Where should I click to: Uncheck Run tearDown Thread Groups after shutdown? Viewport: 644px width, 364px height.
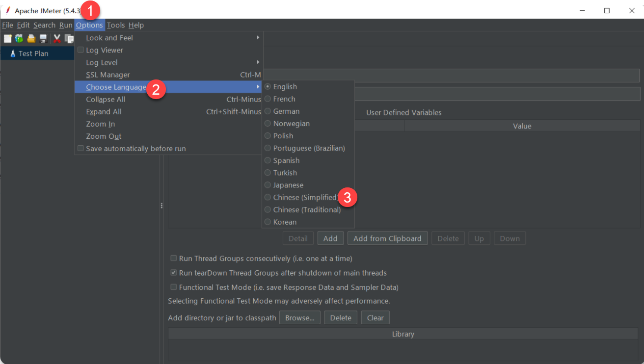coord(173,273)
